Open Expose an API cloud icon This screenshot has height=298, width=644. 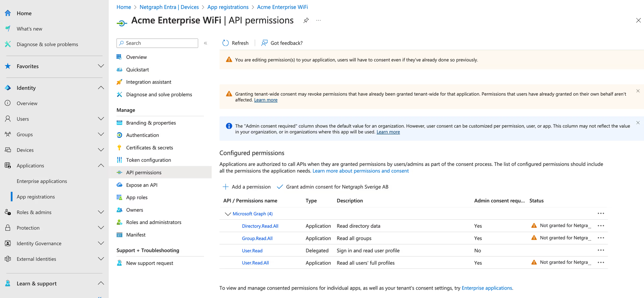coord(119,185)
